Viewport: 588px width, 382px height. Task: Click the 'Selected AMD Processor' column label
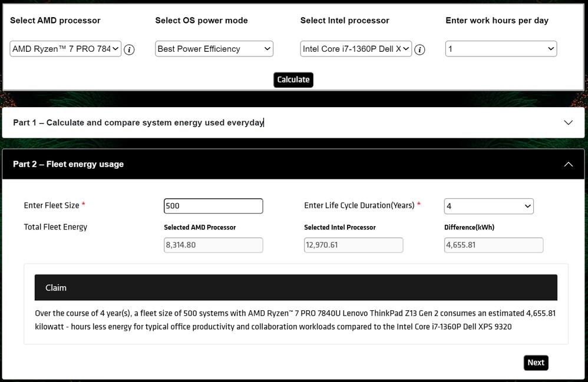coord(200,227)
